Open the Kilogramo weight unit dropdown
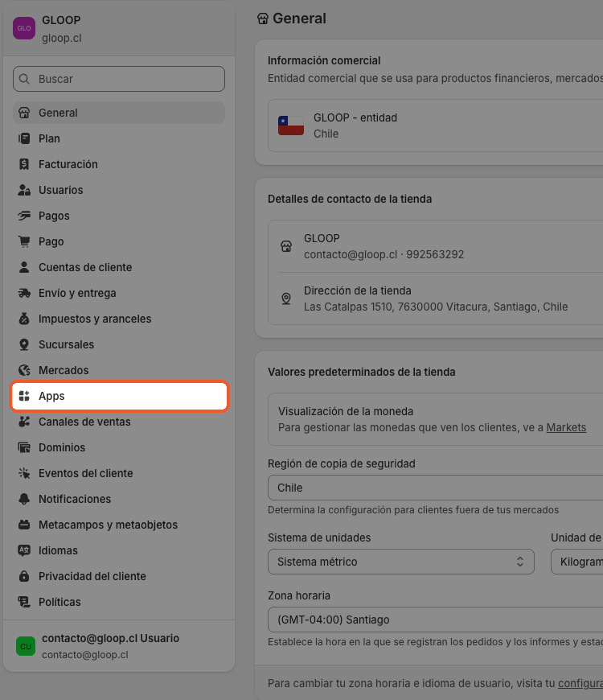 click(x=577, y=562)
